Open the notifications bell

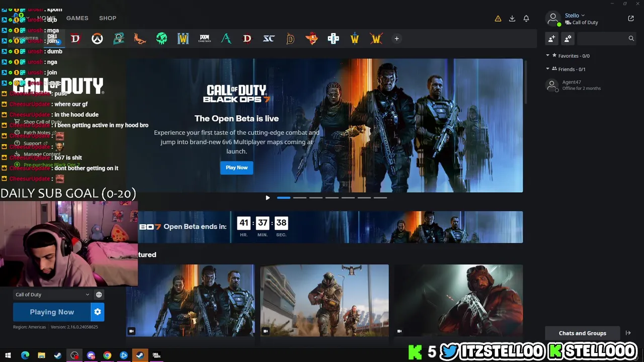[526, 19]
